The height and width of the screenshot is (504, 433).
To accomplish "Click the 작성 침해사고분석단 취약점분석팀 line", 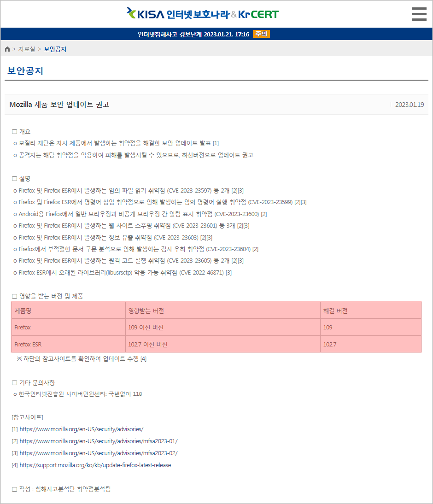I will click(61, 489).
